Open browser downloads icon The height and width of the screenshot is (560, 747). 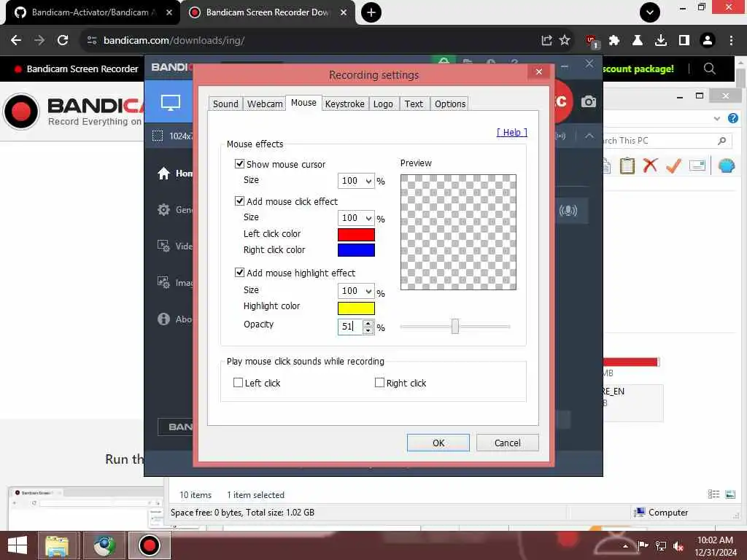660,40
